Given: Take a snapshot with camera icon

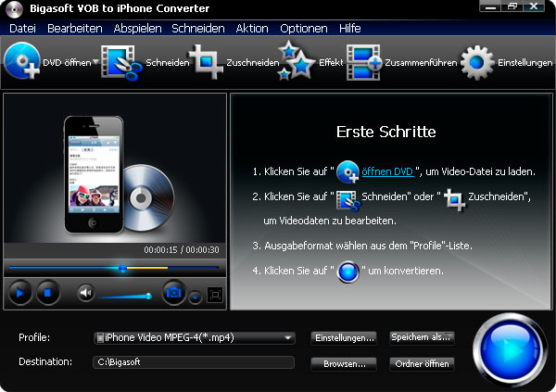Looking at the screenshot, I should (x=174, y=293).
